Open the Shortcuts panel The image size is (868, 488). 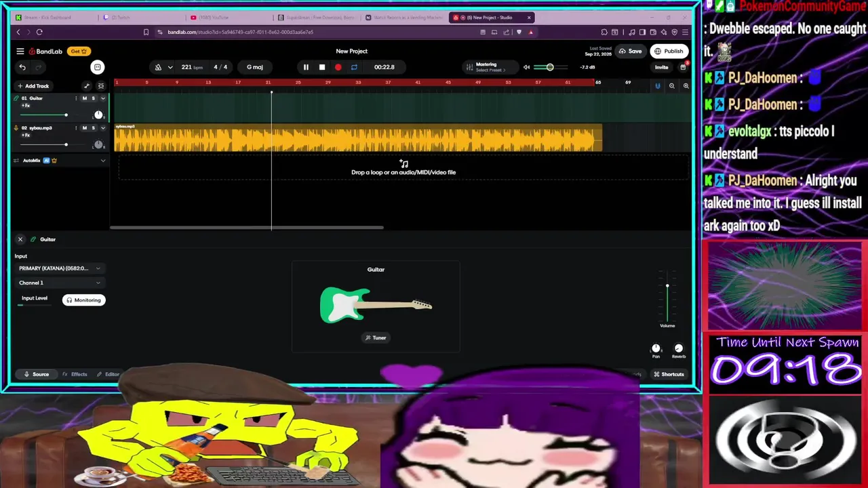669,374
